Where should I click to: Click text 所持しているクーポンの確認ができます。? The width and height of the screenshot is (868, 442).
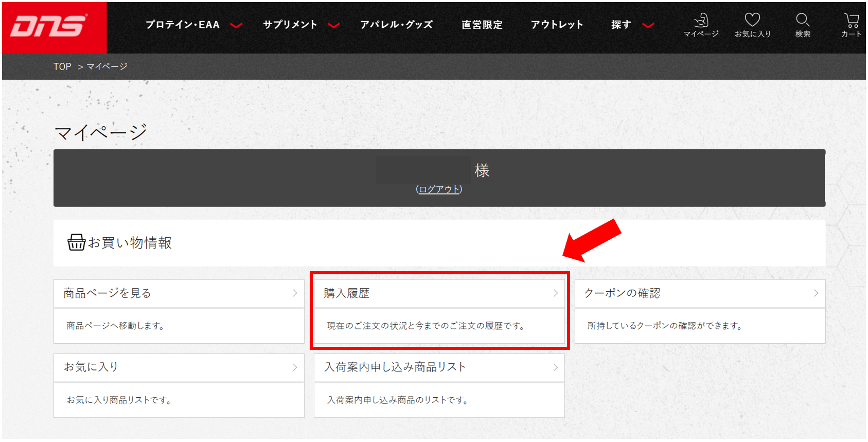[665, 326]
